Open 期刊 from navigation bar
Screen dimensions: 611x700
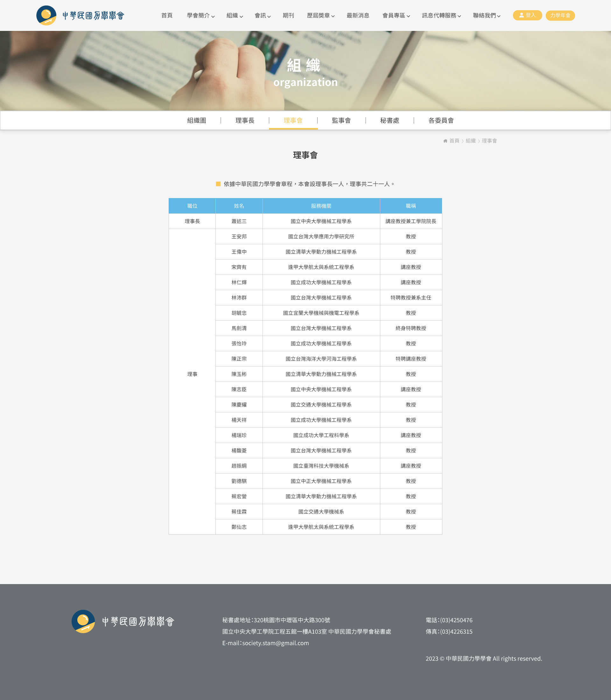[x=288, y=16]
